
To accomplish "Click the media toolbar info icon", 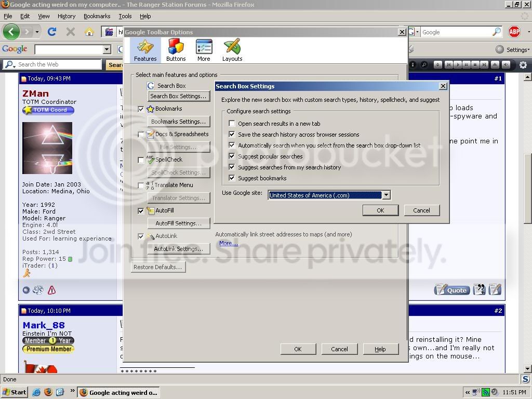I will (x=413, y=64).
